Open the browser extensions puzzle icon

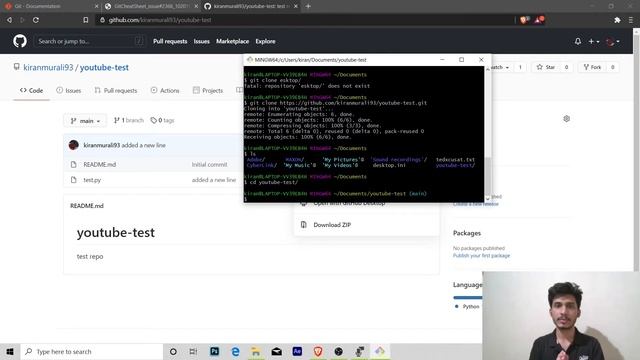617,20
